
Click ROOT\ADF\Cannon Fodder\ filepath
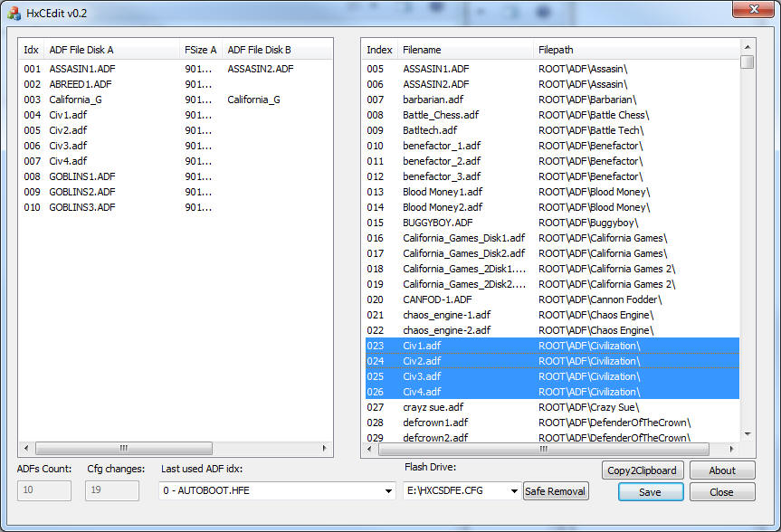point(600,299)
